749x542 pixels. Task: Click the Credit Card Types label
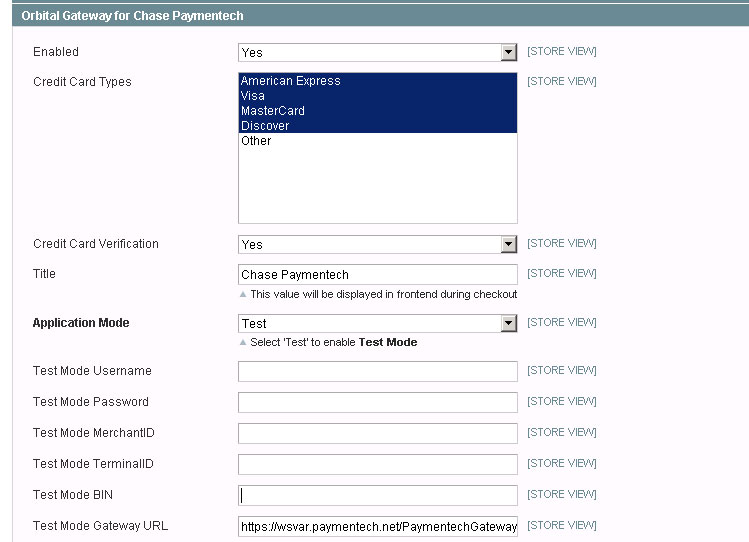[x=82, y=82]
